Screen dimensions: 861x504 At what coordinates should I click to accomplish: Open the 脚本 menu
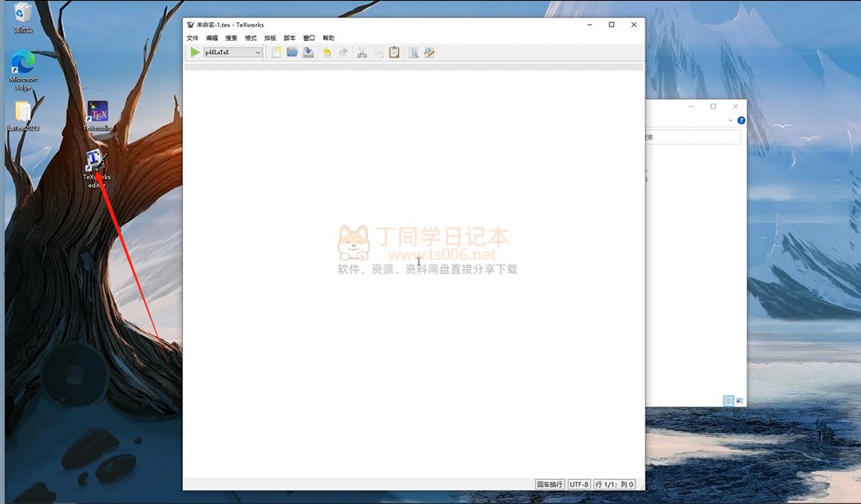pyautogui.click(x=290, y=38)
